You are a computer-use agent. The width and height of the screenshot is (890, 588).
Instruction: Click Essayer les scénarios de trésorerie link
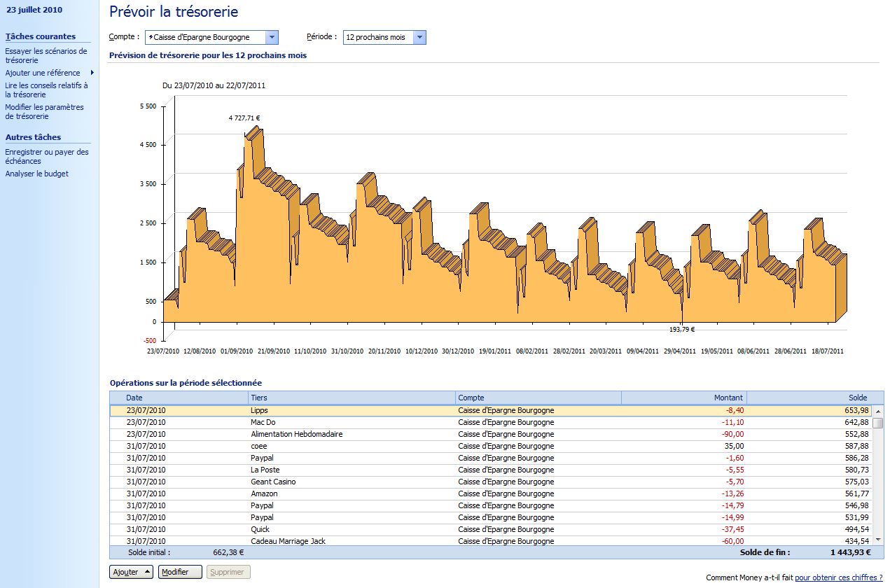46,55
